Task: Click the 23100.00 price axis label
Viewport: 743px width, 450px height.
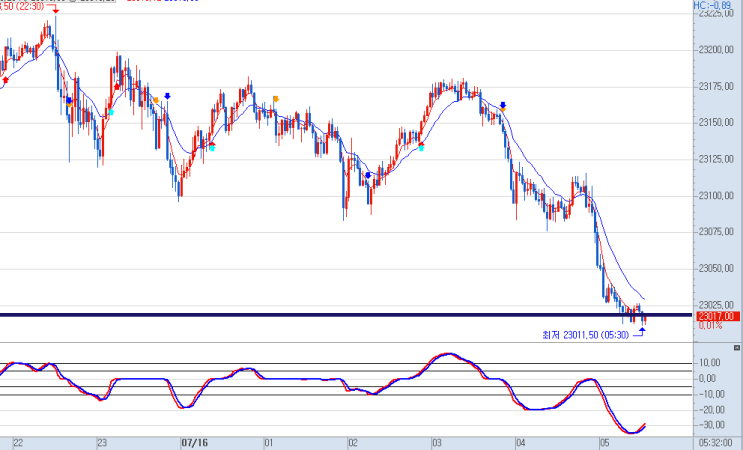Action: [x=716, y=196]
